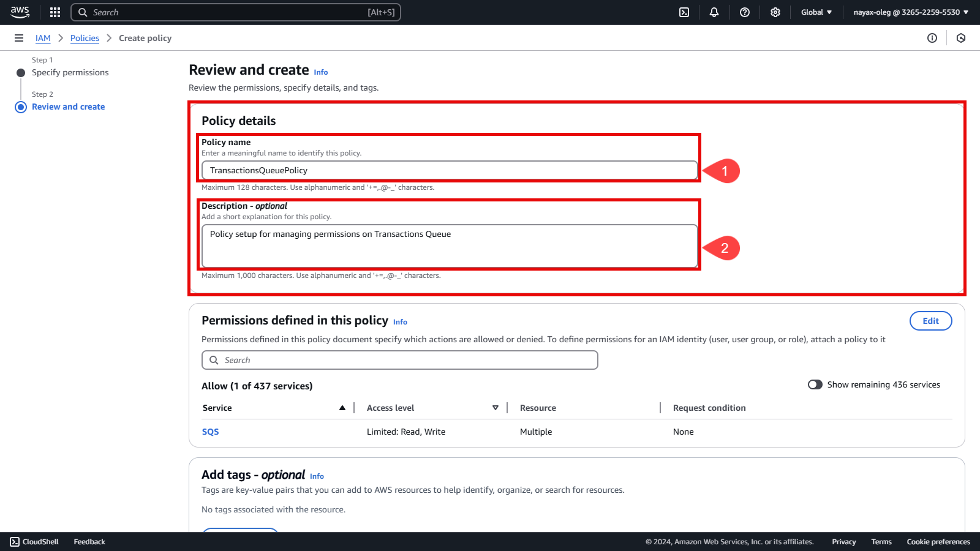The image size is (980, 551).
Task: Click the Edit button for permissions
Action: [930, 321]
